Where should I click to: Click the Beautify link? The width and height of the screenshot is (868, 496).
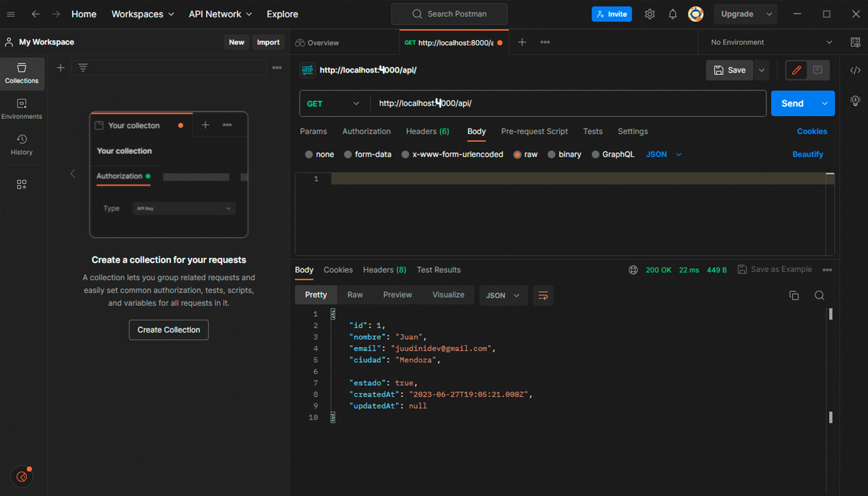click(807, 154)
